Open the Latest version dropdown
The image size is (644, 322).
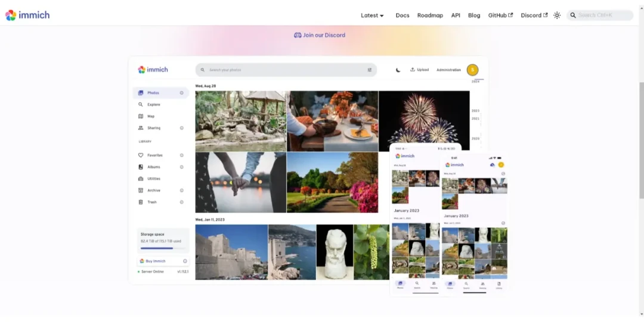372,15
